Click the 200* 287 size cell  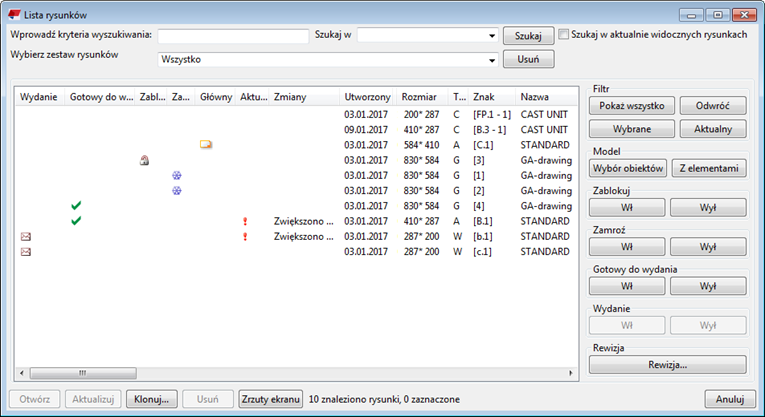point(422,114)
